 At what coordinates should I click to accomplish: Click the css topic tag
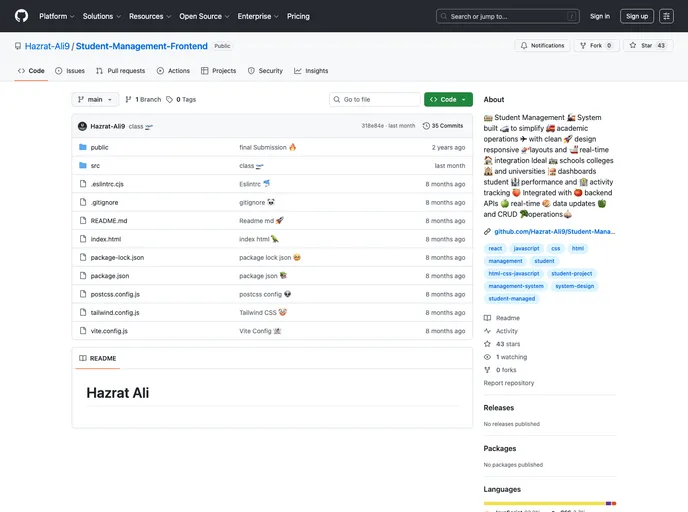[555, 248]
